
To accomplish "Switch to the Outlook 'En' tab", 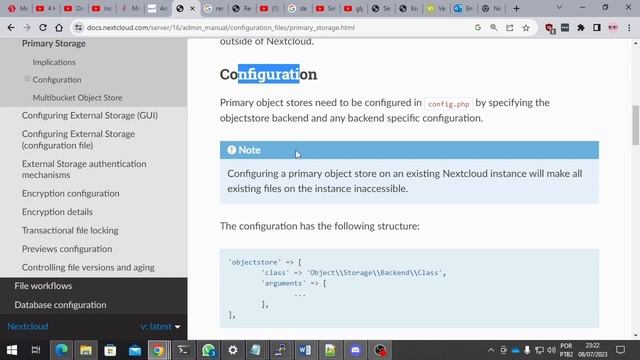I will click(x=464, y=8).
